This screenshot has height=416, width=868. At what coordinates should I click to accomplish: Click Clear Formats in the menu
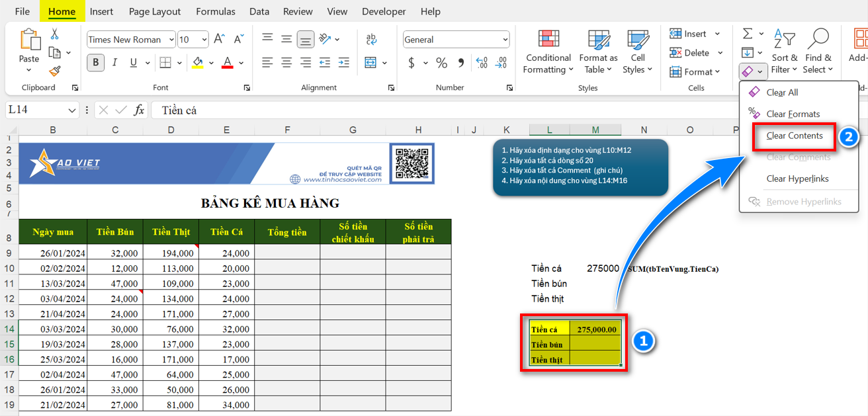[793, 114]
